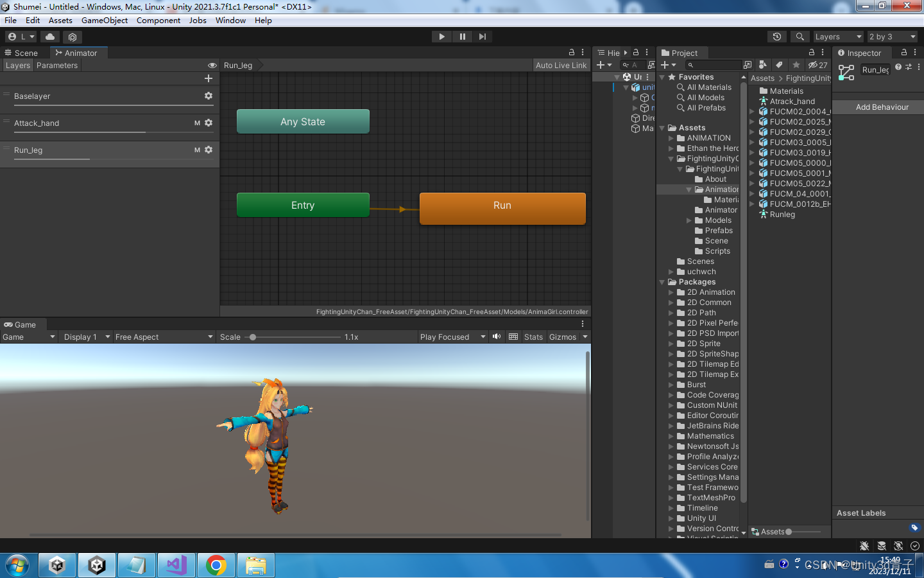The height and width of the screenshot is (578, 924).
Task: Open settings gear for Run_leg layer
Action: click(209, 150)
